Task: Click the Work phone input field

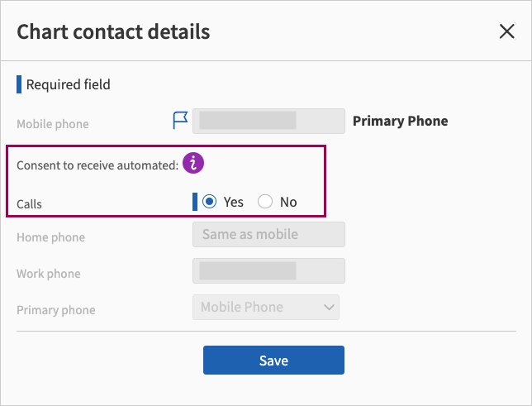Action: coord(268,270)
